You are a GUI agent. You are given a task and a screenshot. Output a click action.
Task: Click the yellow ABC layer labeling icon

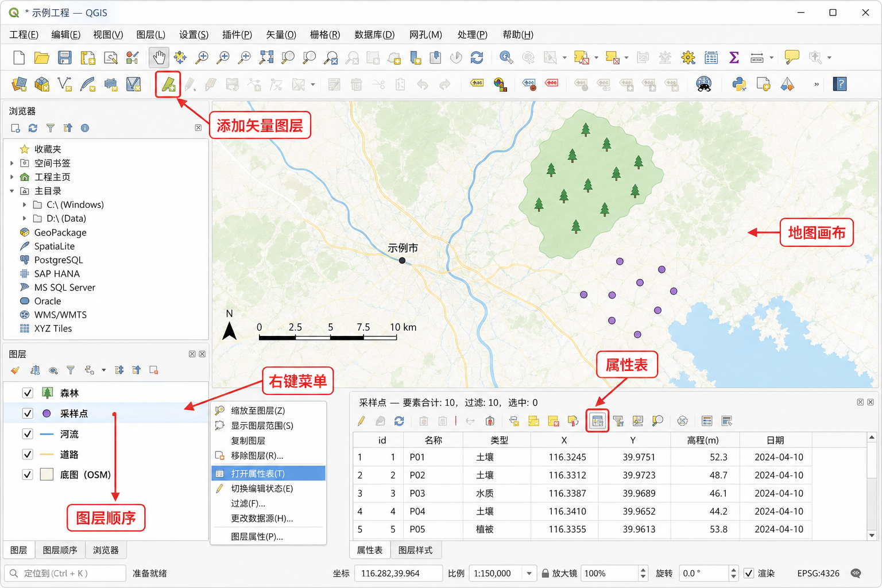click(477, 83)
